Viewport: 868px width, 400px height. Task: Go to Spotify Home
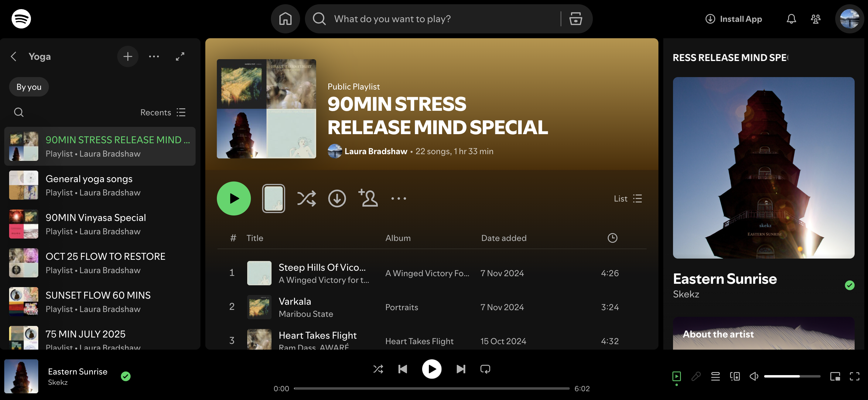click(285, 19)
